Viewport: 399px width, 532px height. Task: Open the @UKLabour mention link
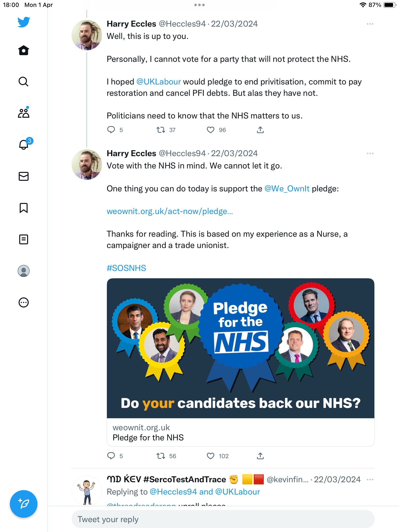pos(159,82)
